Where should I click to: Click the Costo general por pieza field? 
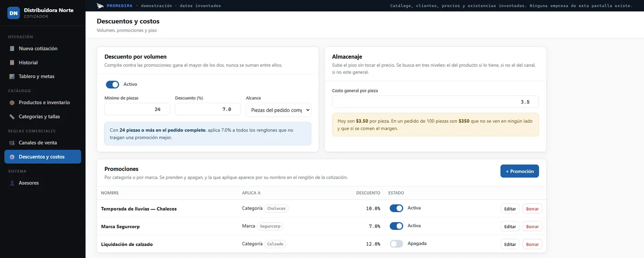[435, 102]
